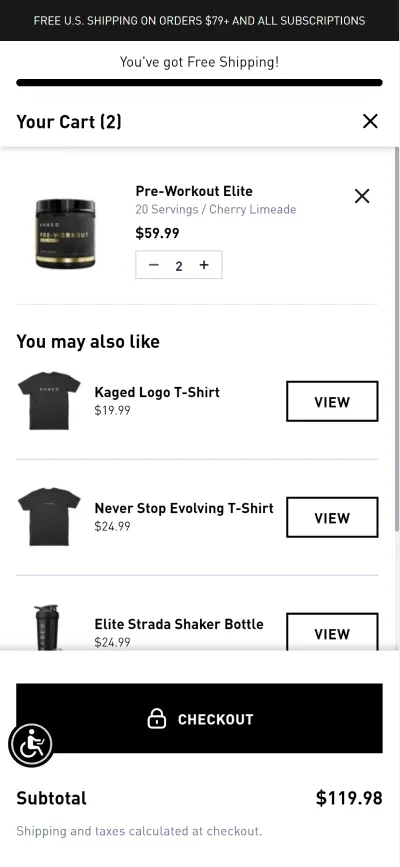Close the cart drawer with X icon
Image resolution: width=400 pixels, height=867 pixels.
(x=370, y=121)
